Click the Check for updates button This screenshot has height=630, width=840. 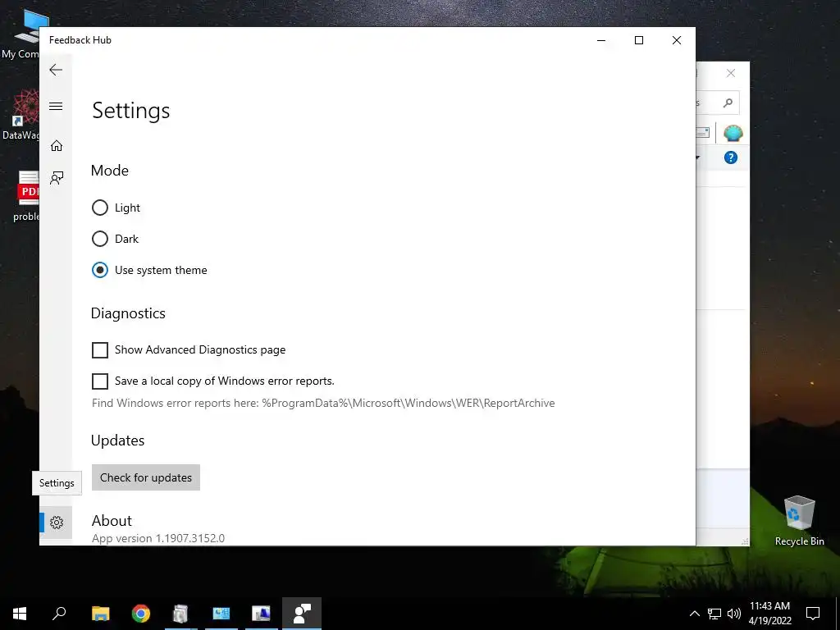coord(146,477)
